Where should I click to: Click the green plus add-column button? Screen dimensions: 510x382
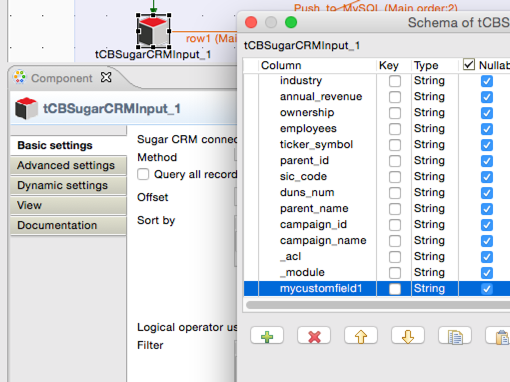click(267, 335)
